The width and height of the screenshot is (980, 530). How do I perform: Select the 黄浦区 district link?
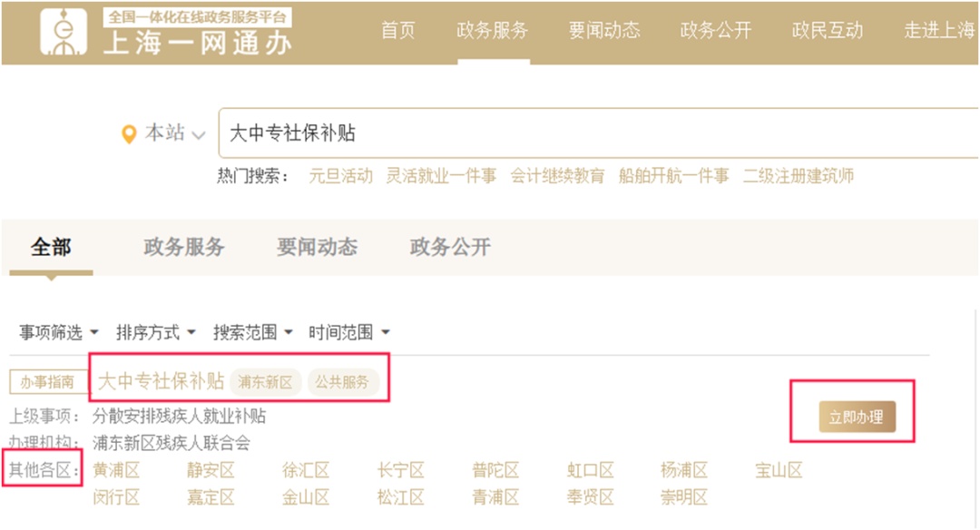(x=116, y=470)
